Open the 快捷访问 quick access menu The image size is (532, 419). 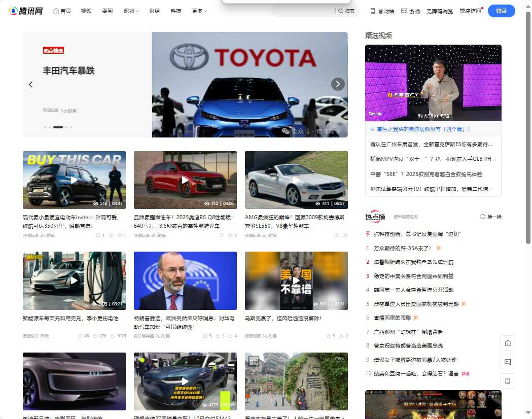tap(470, 11)
